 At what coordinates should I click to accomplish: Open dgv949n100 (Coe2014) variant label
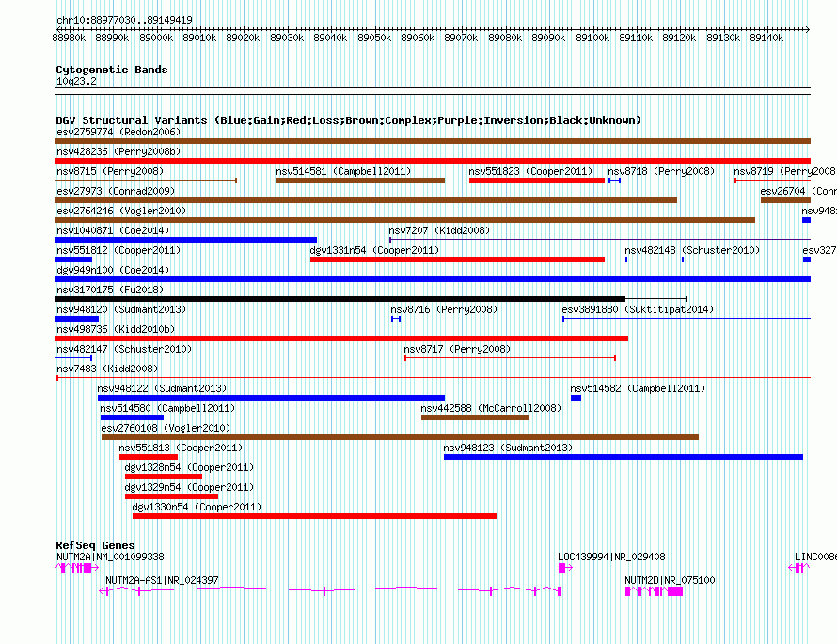[x=113, y=270]
